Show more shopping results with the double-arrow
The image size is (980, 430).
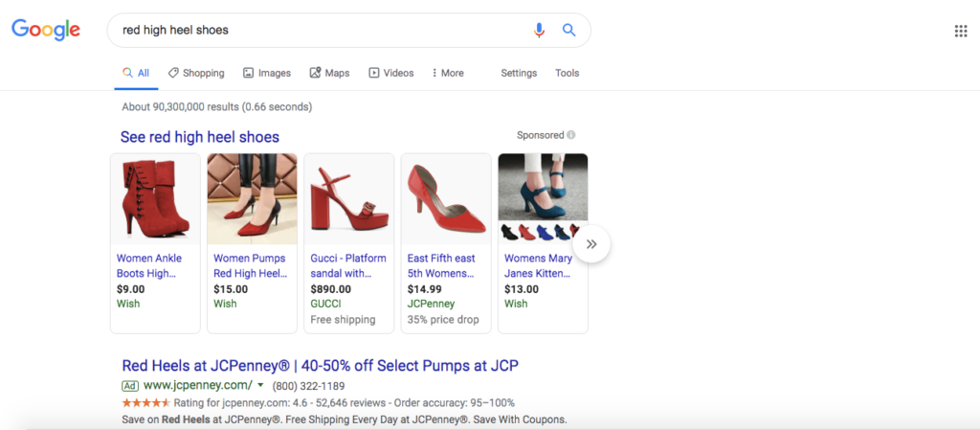591,244
